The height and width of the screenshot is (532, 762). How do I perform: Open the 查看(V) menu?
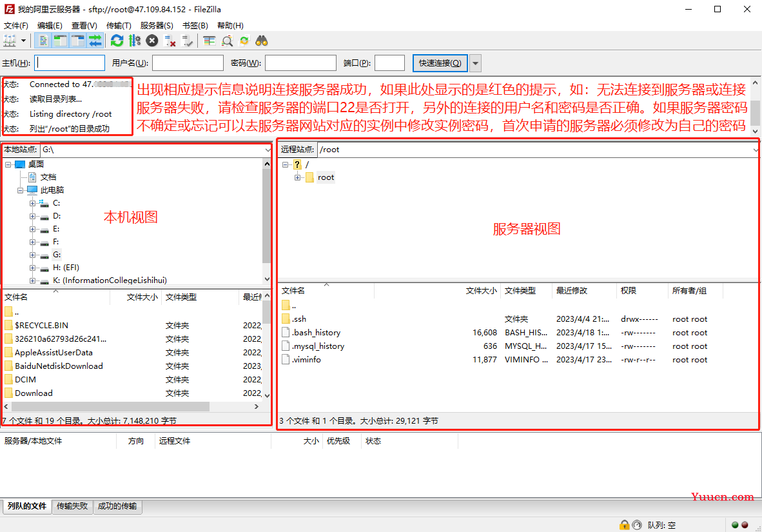point(84,25)
